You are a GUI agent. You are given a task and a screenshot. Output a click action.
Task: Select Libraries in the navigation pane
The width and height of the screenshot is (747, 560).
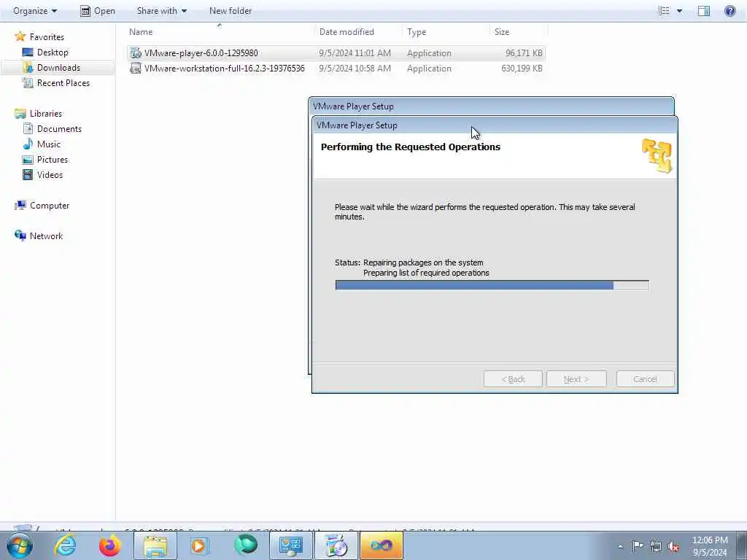click(x=46, y=113)
